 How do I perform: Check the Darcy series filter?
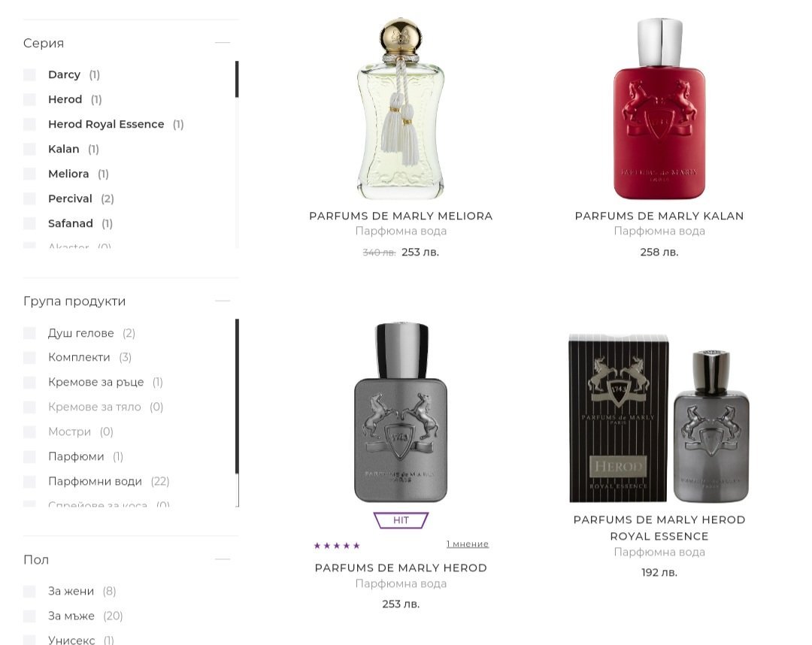[x=29, y=74]
